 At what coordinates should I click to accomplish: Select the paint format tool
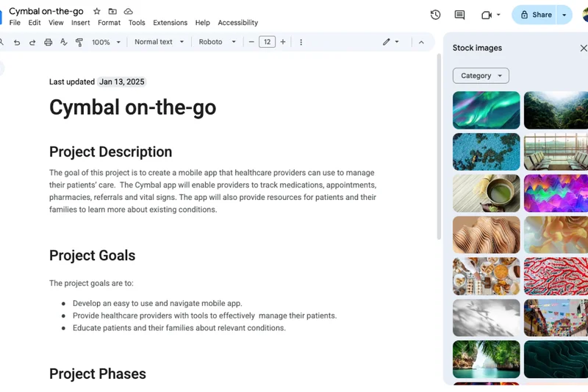tap(79, 42)
